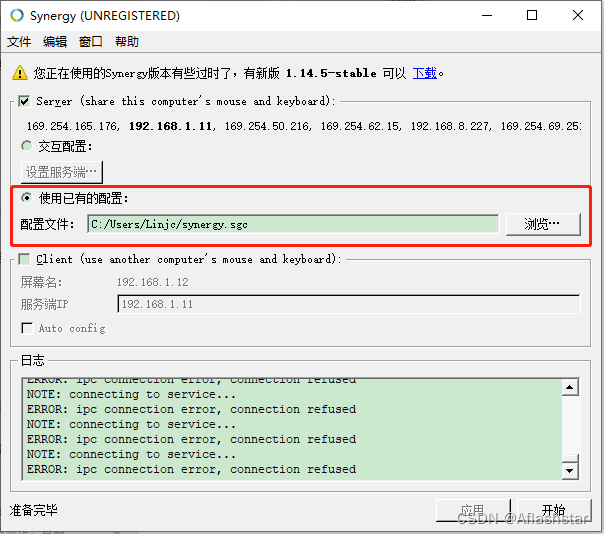Close the Synergy window

tap(578, 15)
